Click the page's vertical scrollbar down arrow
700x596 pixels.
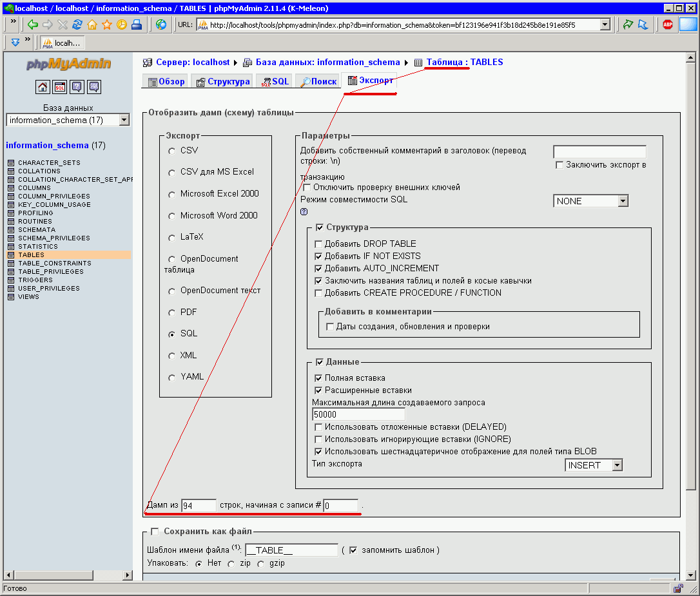click(x=690, y=575)
